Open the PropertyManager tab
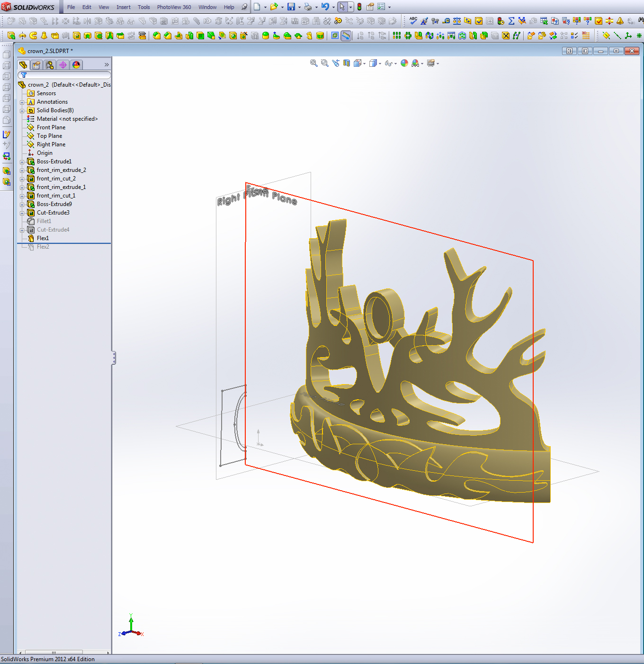Screen dimensions: 644x664 click(x=36, y=65)
